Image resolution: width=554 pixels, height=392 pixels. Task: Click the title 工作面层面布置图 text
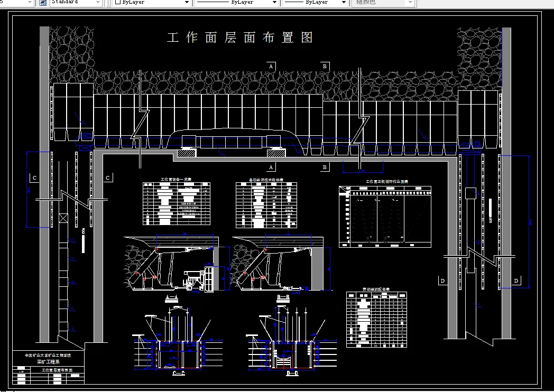241,38
